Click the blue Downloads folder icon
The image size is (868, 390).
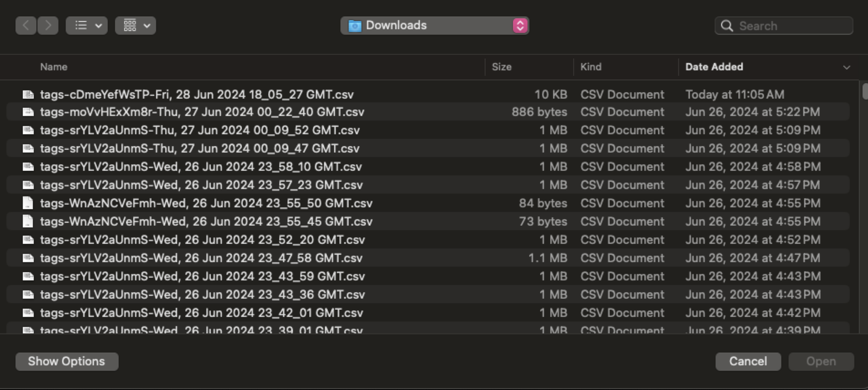(355, 26)
